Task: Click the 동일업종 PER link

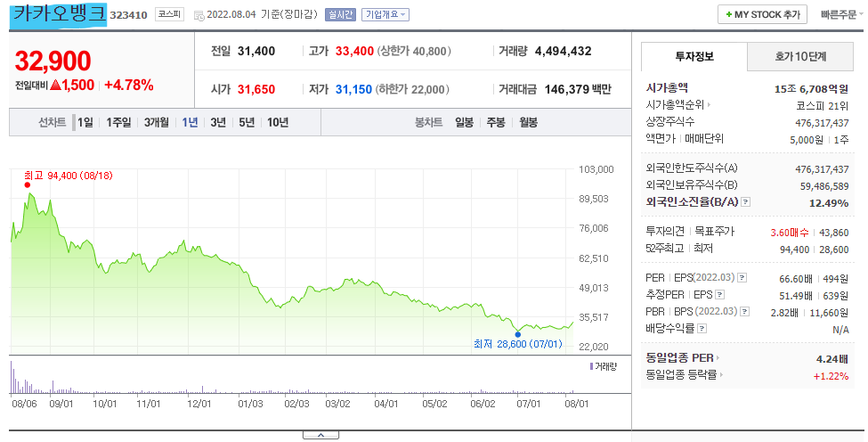Action: (680, 358)
